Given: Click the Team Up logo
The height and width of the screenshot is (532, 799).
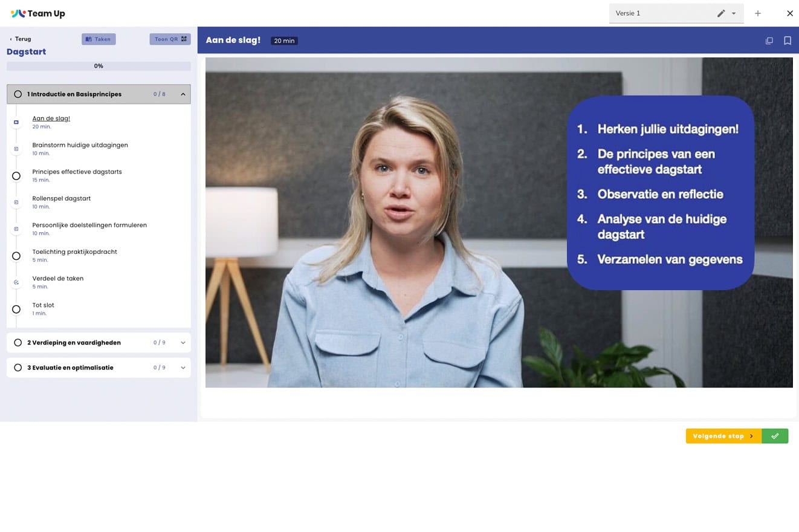Looking at the screenshot, I should (37, 13).
